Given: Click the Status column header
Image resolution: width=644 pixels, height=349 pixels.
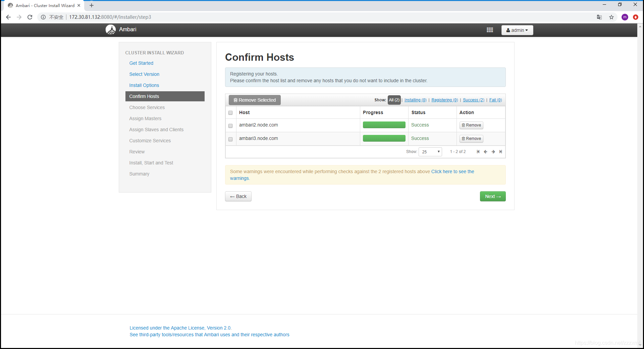Looking at the screenshot, I should pos(418,112).
